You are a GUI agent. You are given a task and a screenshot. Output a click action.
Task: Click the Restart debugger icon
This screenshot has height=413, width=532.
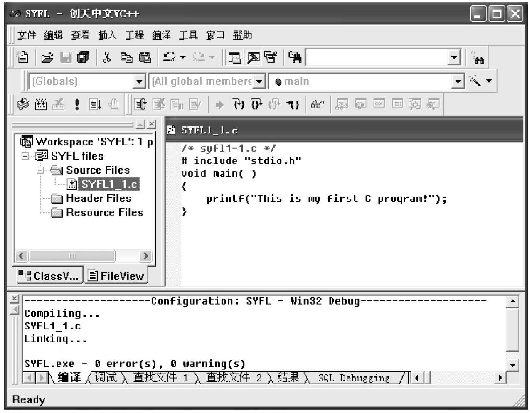[x=140, y=104]
